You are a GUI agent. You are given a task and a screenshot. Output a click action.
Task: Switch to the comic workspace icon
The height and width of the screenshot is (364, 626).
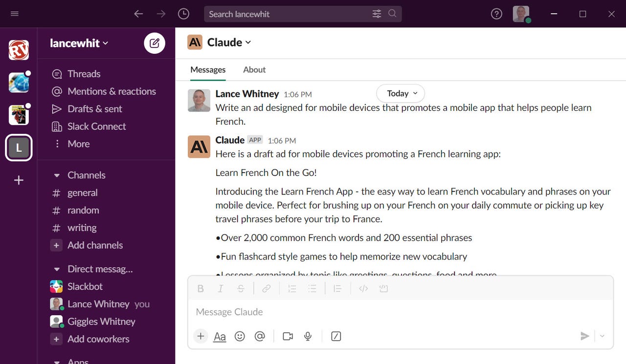coord(19,115)
